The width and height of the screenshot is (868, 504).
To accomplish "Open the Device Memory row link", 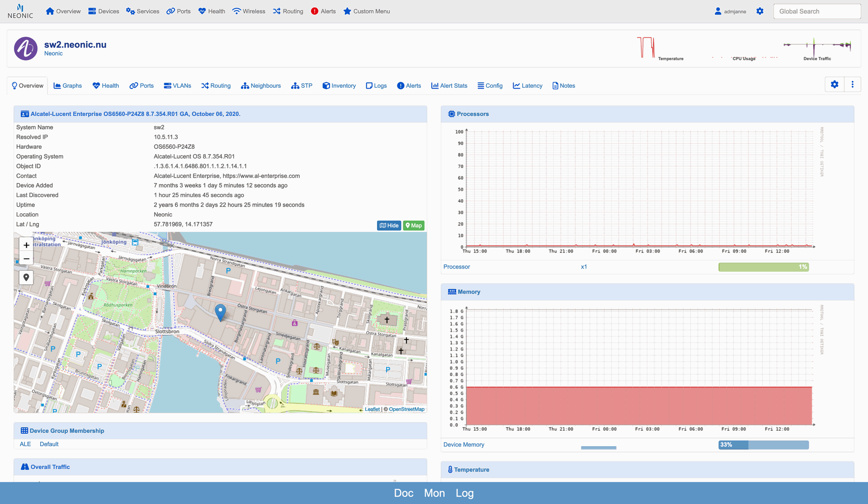I will pyautogui.click(x=464, y=445).
